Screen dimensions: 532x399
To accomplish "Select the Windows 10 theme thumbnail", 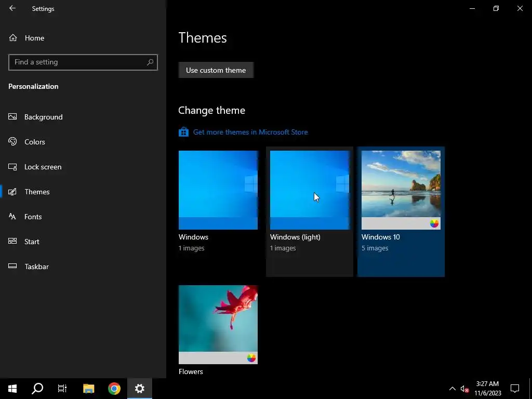I will [401, 190].
